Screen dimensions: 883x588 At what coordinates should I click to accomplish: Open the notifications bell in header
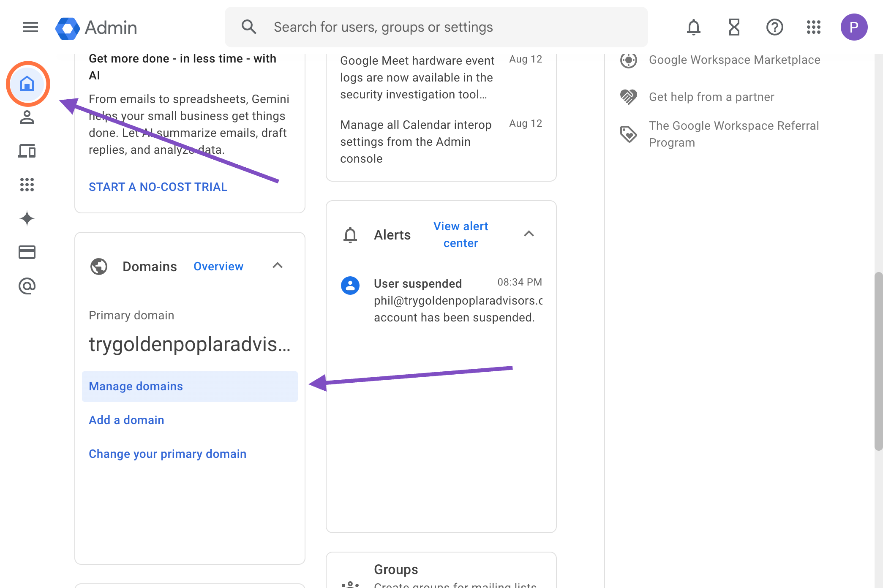tap(693, 27)
